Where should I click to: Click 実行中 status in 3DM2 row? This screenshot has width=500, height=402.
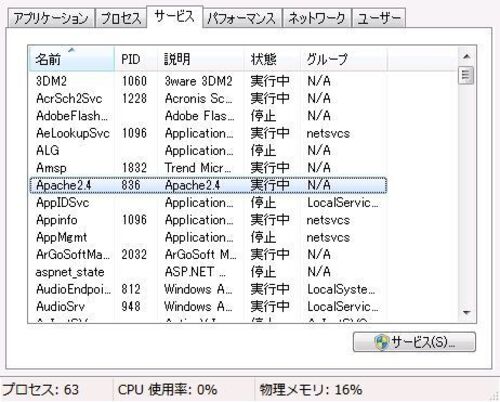[270, 81]
